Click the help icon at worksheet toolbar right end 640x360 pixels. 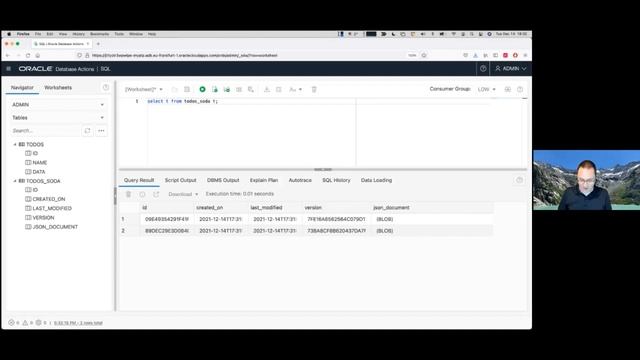pos(520,89)
